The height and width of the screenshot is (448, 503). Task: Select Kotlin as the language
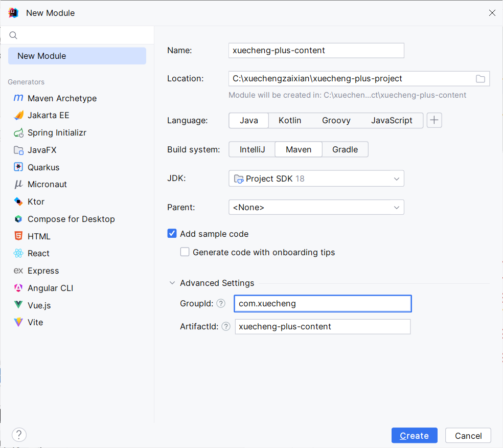click(290, 120)
